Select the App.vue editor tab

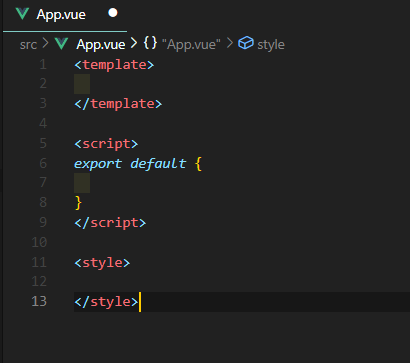65,15
